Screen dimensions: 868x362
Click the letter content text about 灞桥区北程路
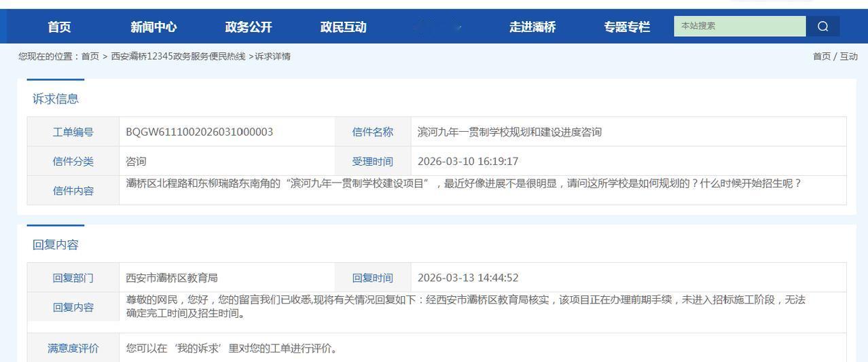[x=464, y=183]
